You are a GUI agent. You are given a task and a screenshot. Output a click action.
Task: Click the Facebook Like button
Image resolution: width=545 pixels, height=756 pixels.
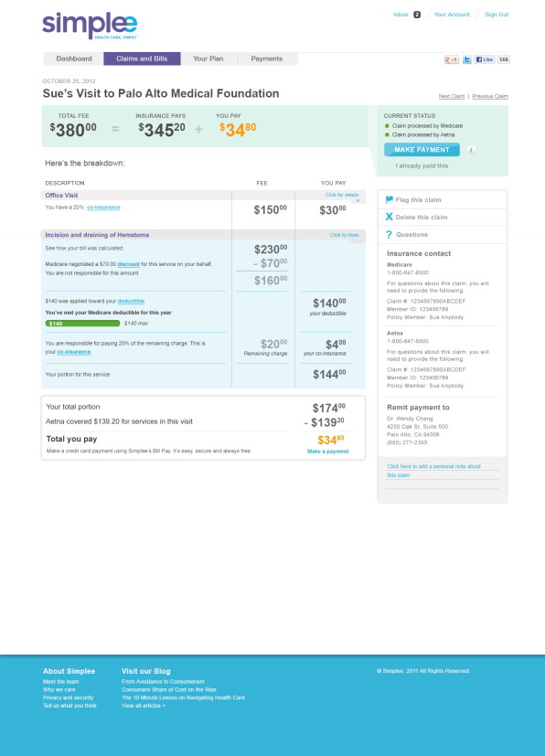point(485,59)
